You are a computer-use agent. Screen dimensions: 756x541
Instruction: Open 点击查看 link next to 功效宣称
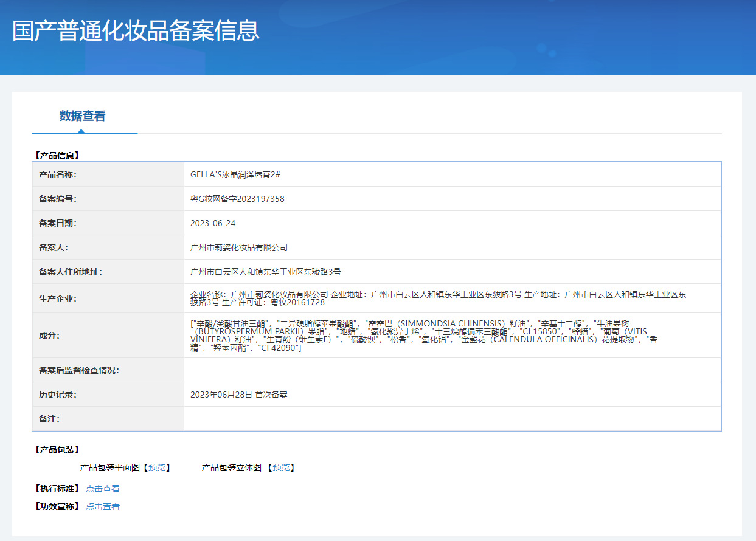click(x=103, y=506)
